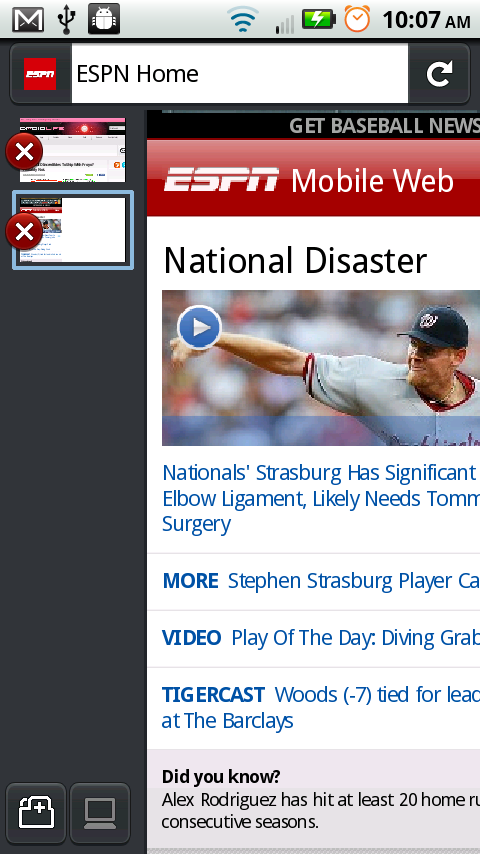Switch to the Droid Life tab thumbnail
Viewport: 480px width, 854px height.
[x=72, y=150]
